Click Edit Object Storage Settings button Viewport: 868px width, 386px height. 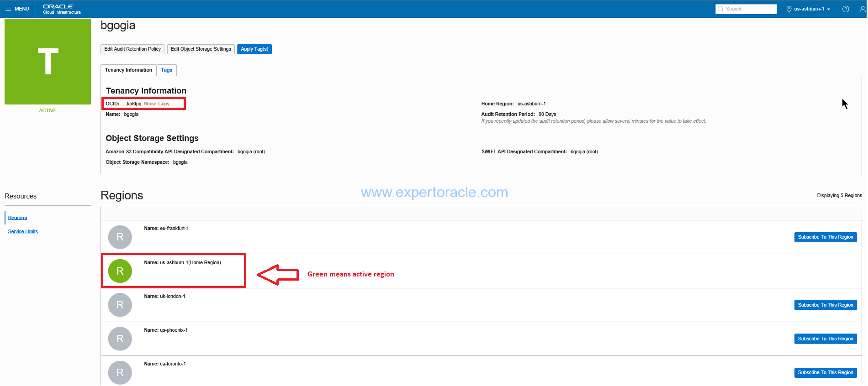pos(201,49)
